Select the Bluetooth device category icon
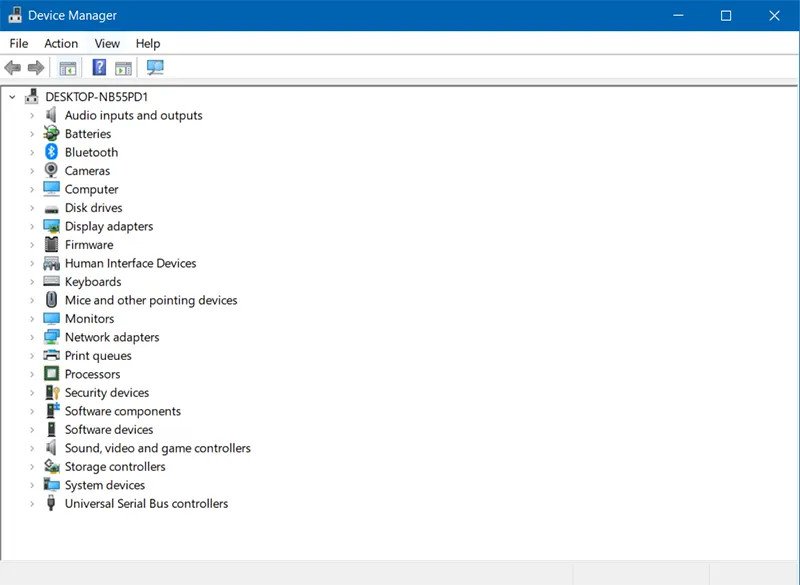 coord(51,152)
